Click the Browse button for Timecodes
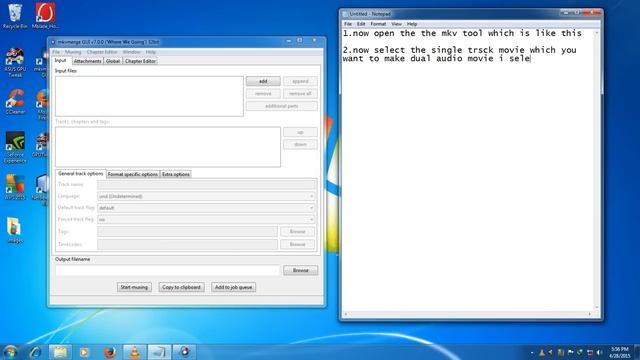640x360 pixels. coord(297,244)
